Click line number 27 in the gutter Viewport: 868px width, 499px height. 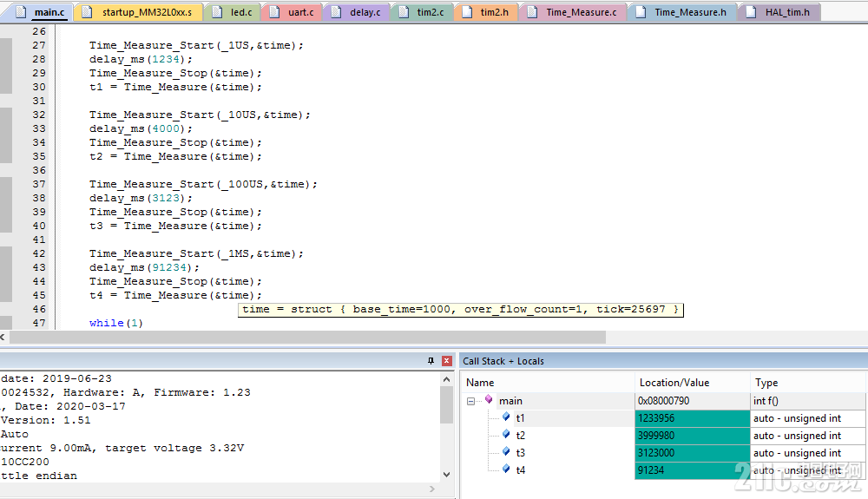point(39,45)
